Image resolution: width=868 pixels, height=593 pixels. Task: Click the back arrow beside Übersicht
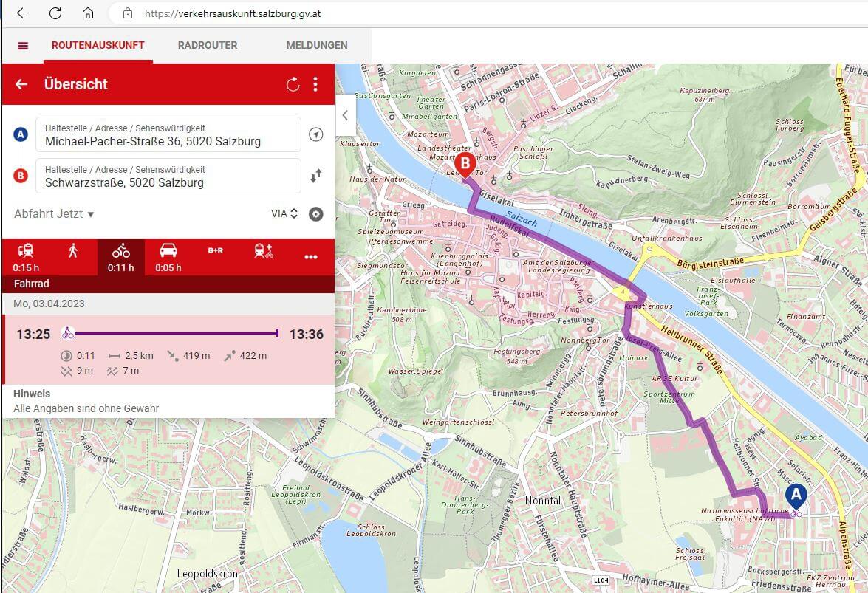21,84
